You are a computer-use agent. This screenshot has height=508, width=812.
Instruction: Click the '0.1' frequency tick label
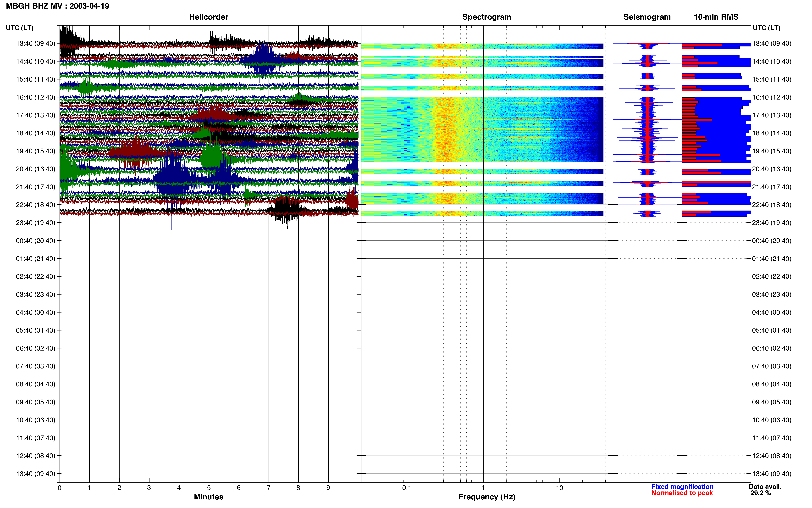tap(407, 487)
